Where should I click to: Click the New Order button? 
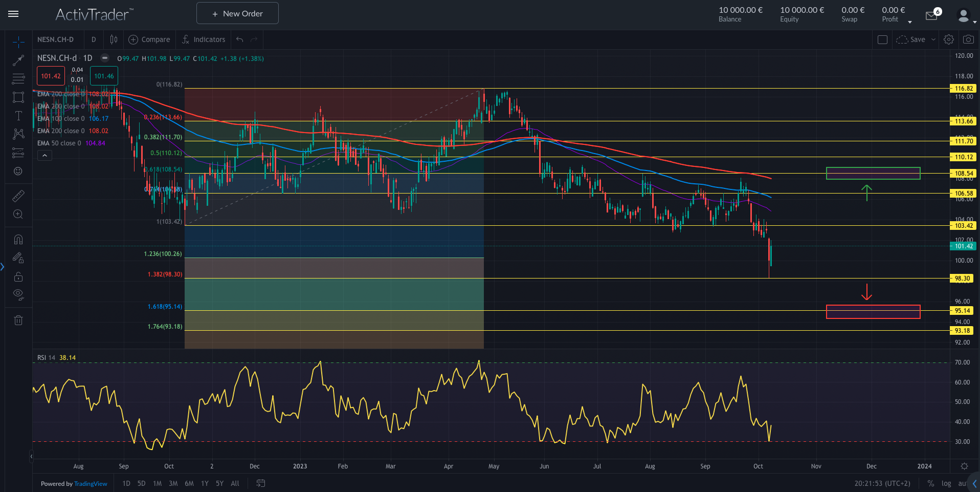point(237,13)
